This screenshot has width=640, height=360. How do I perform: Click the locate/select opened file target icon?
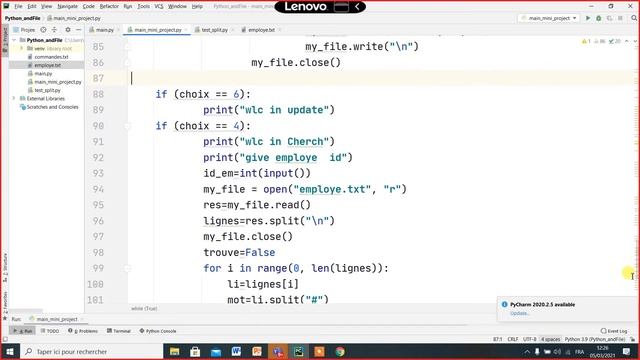[43, 30]
